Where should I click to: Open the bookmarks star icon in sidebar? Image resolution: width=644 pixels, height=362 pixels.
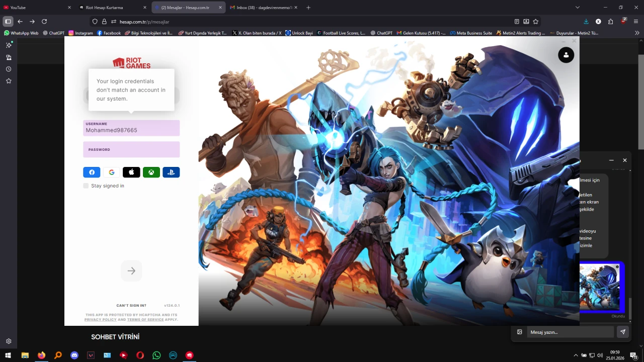(x=9, y=81)
